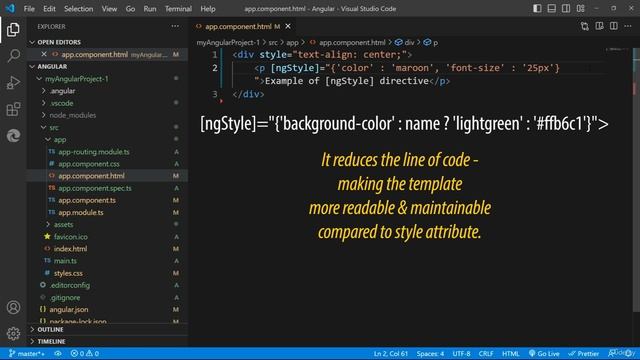The width and height of the screenshot is (640, 360).
Task: Open the Search view in activity bar
Action: [x=13, y=56]
